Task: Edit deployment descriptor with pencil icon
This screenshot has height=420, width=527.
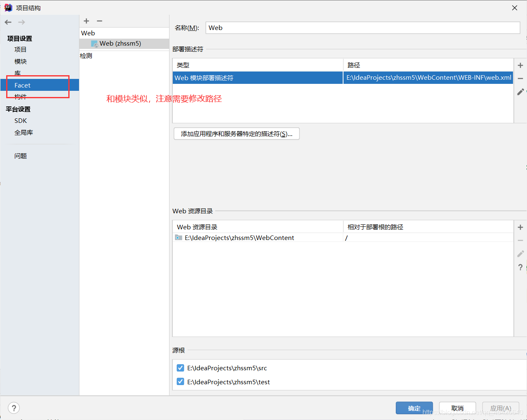Action: point(520,92)
